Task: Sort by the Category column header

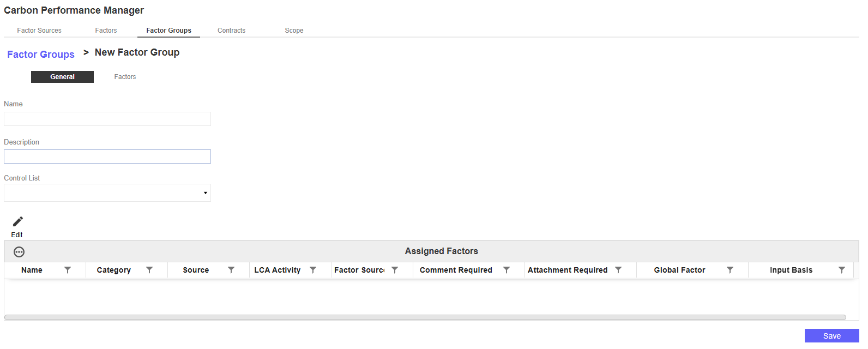Action: (113, 270)
